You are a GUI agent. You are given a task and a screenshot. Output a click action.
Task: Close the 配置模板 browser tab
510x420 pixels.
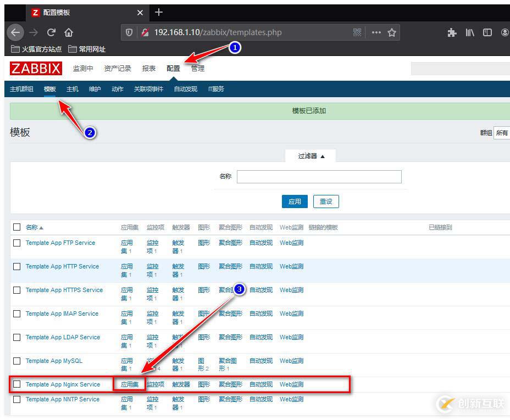[140, 13]
